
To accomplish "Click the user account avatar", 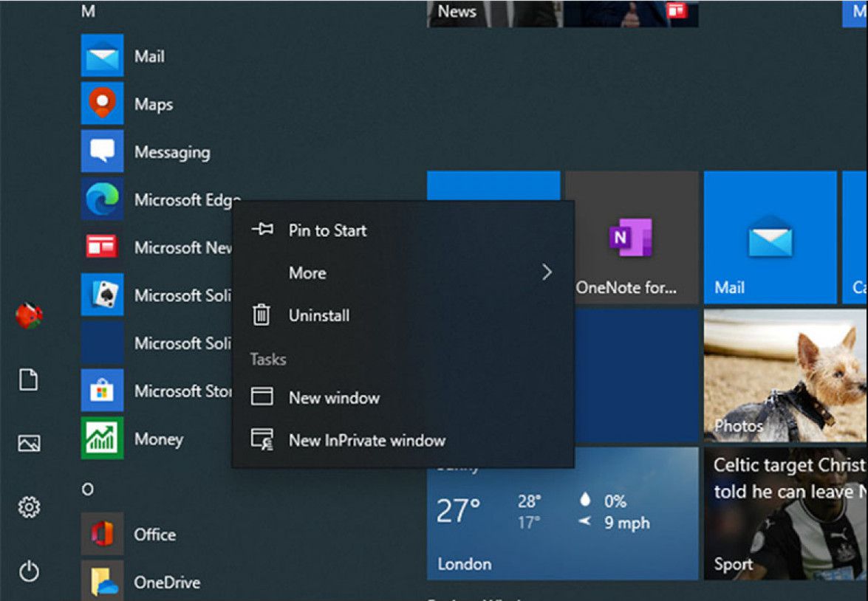I will (x=29, y=316).
